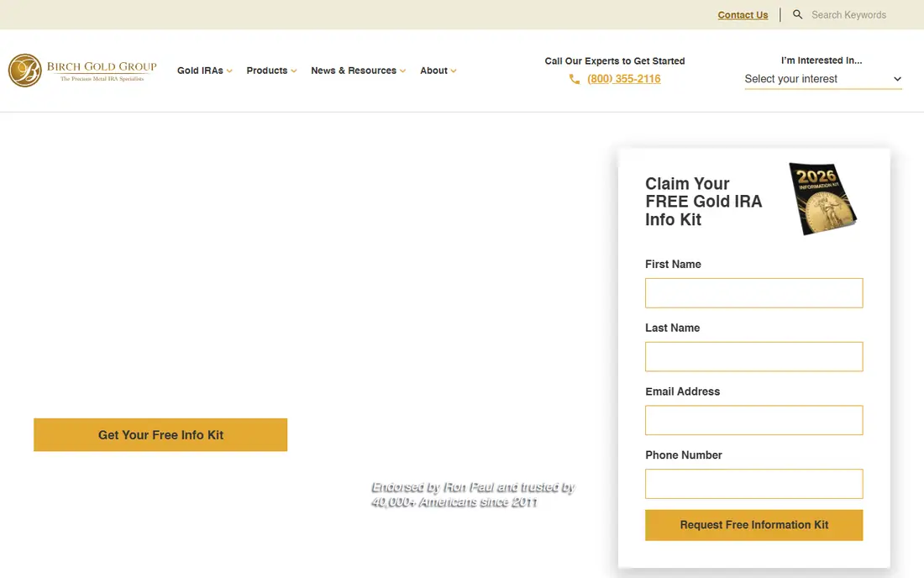Viewport: 924px width, 578px height.
Task: Focus the Phone Number input field
Action: click(x=753, y=484)
